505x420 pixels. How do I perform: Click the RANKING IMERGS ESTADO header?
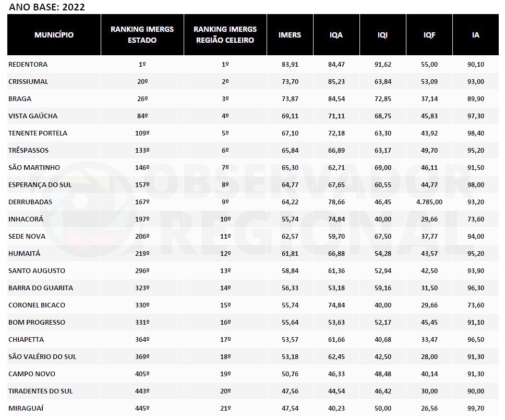click(x=142, y=35)
